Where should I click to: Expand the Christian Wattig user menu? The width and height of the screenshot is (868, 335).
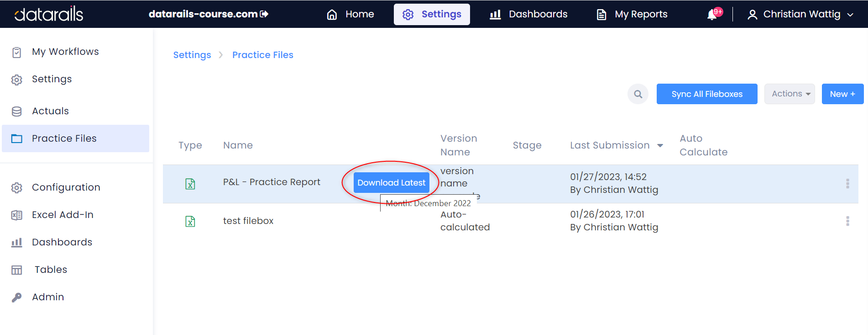click(800, 14)
